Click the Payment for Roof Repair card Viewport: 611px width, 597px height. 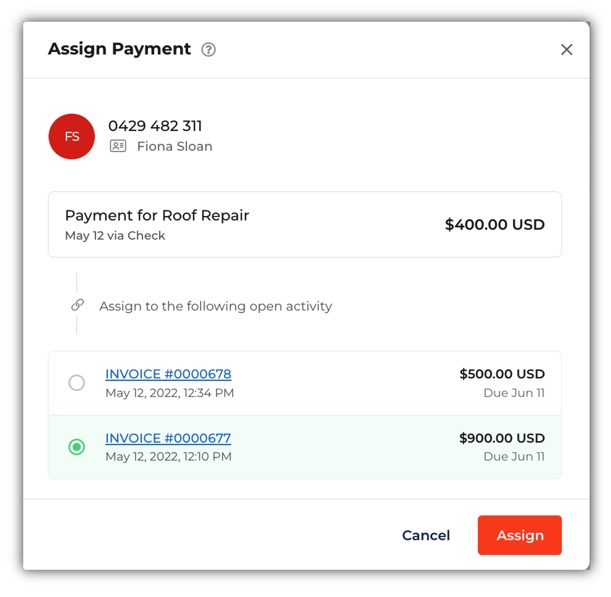click(x=305, y=224)
